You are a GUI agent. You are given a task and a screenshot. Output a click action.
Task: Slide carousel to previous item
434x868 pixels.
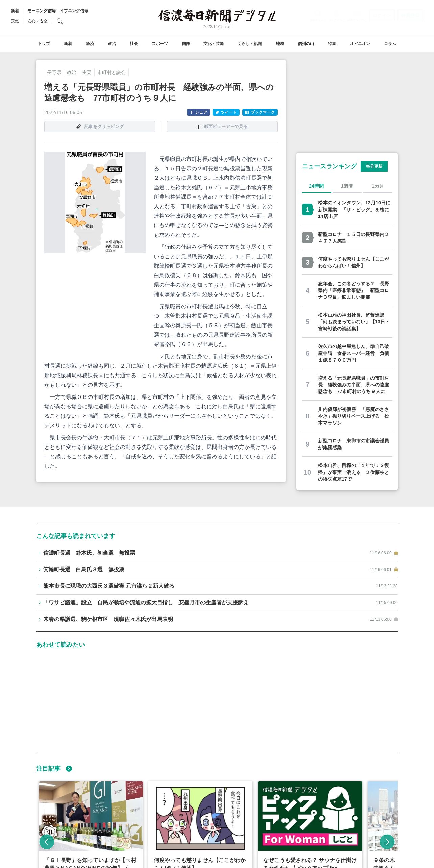(x=47, y=842)
